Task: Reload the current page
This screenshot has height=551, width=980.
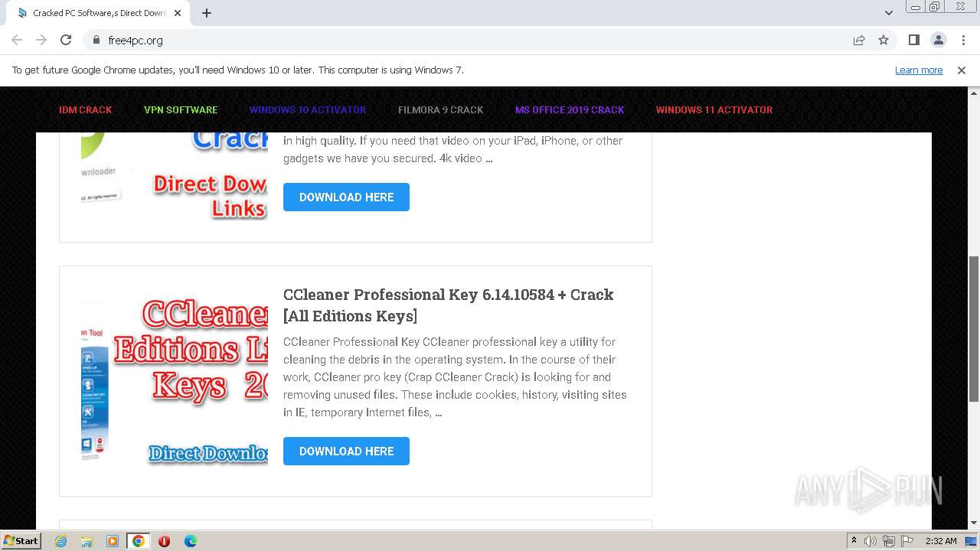Action: 66,40
